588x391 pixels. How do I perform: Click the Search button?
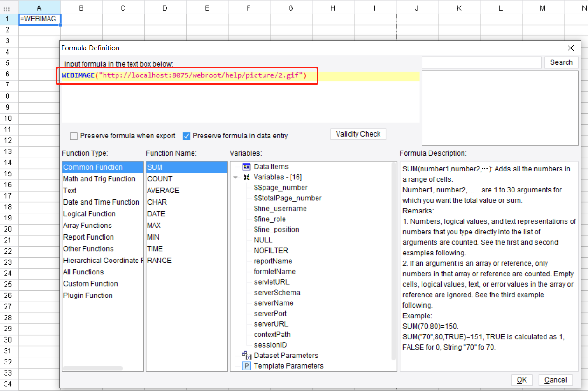tap(561, 62)
